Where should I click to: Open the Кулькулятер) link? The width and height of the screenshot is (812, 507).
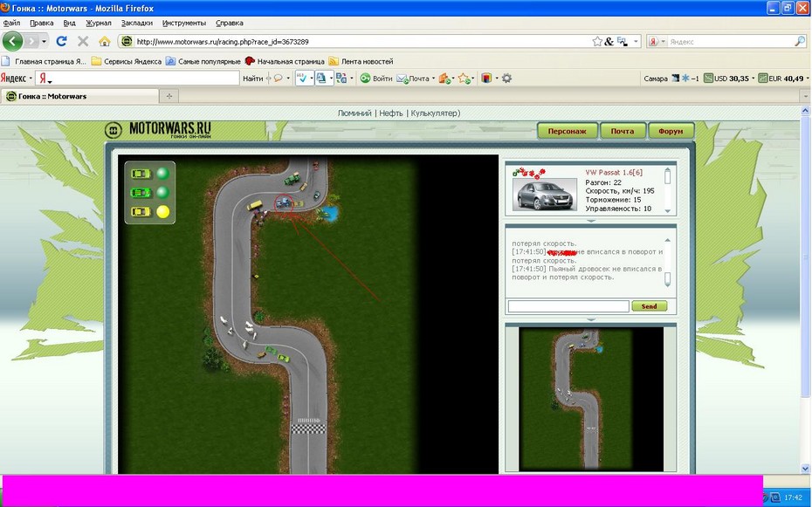436,113
